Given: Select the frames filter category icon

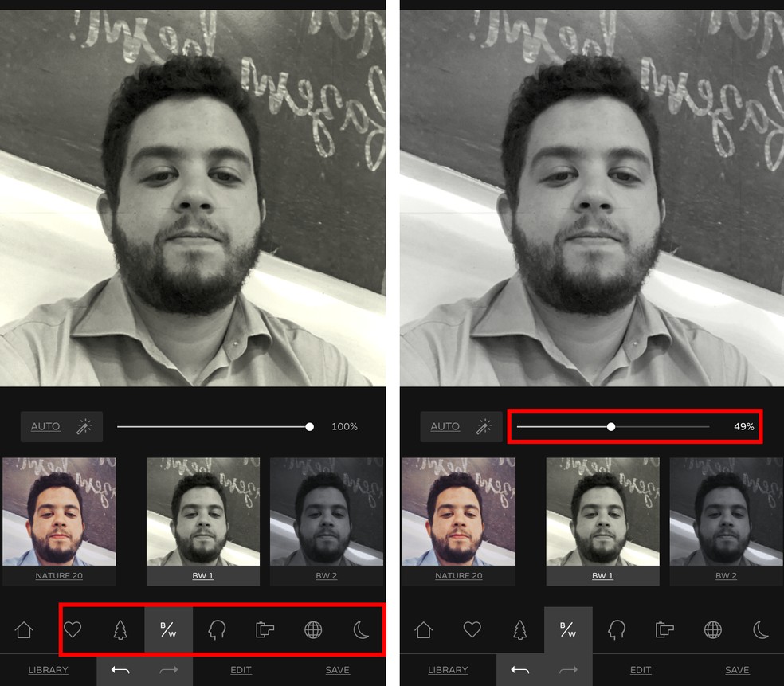Looking at the screenshot, I should pos(265,629).
